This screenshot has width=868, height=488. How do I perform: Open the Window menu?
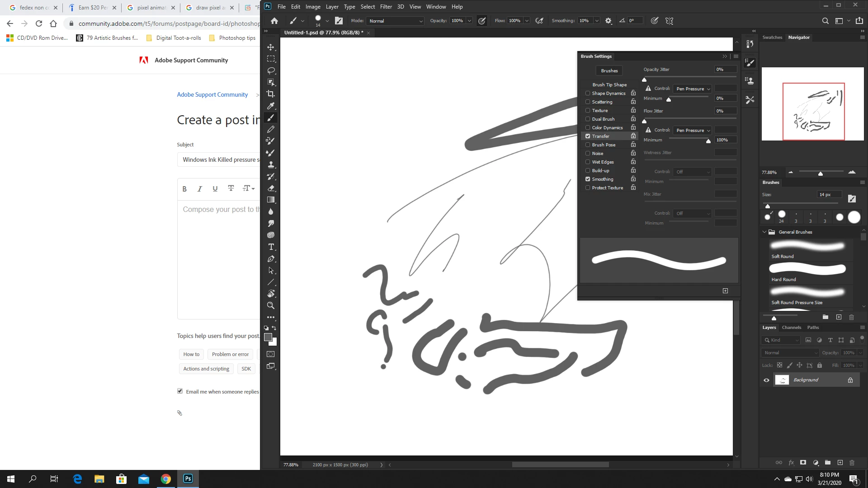[436, 7]
